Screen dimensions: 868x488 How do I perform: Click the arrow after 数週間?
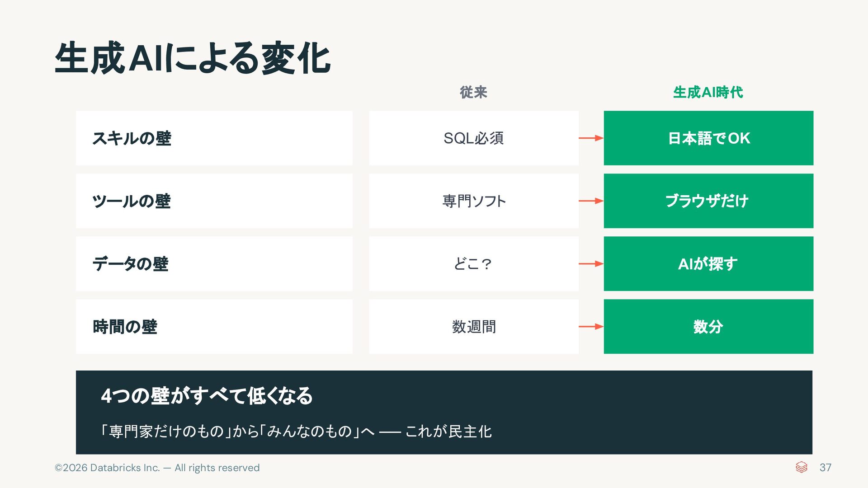591,326
